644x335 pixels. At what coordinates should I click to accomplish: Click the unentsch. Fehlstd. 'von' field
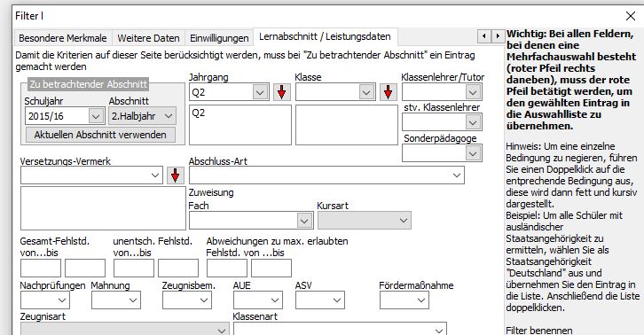[134, 268]
